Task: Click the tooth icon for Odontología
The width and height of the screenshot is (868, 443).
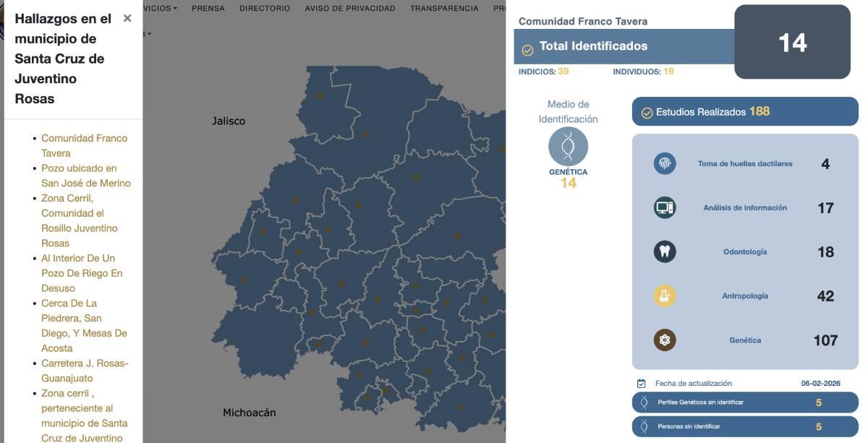Action: click(665, 251)
